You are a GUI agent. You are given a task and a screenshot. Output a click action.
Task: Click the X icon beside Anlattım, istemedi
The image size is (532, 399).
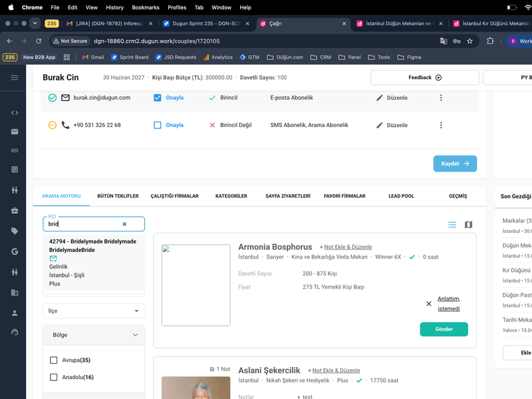[429, 304]
